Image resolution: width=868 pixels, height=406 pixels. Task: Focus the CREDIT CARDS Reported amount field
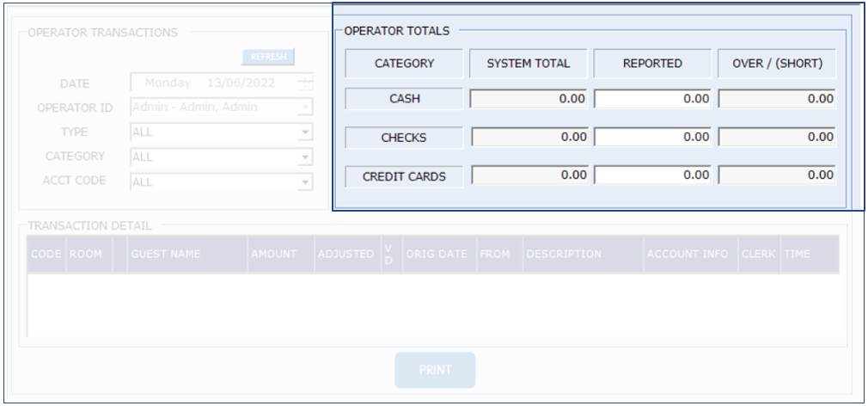652,175
